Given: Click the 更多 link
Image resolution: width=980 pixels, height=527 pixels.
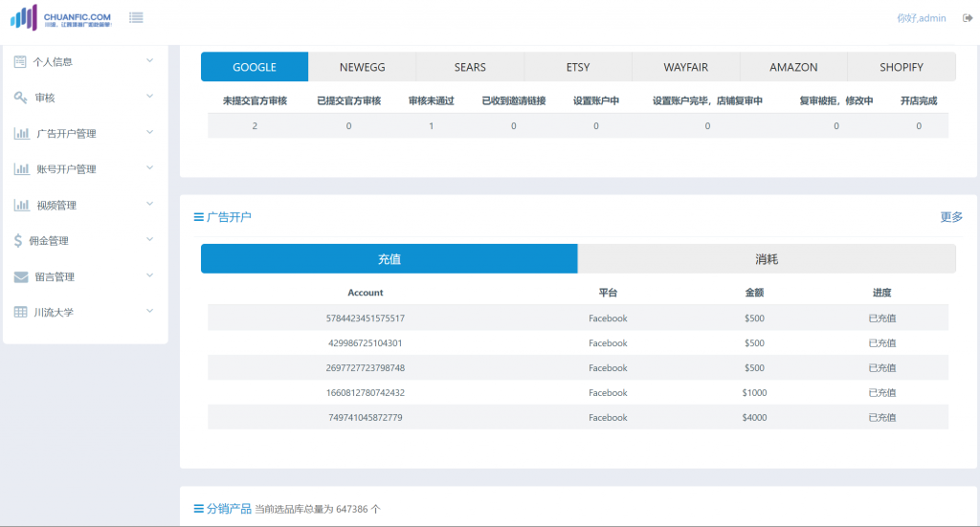Looking at the screenshot, I should click(x=951, y=217).
